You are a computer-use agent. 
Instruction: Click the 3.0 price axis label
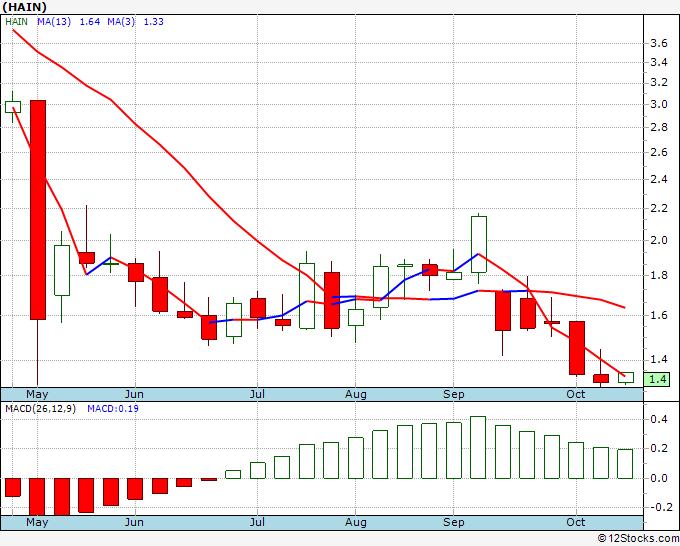point(659,104)
